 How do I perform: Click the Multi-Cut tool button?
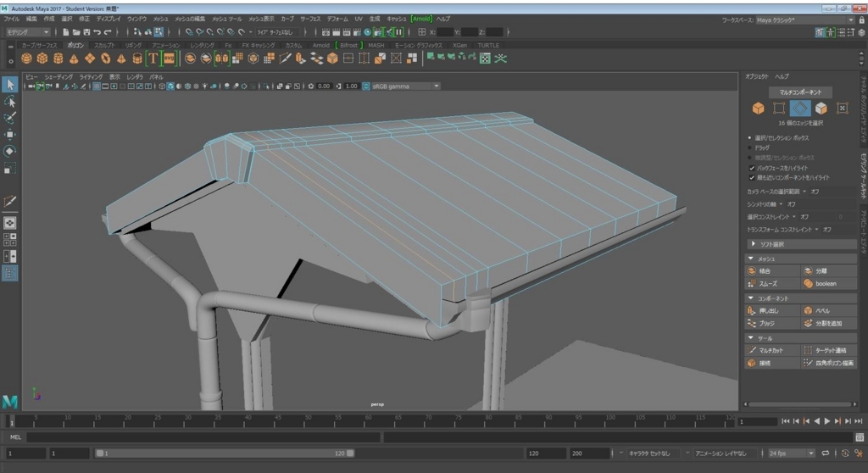(772, 351)
